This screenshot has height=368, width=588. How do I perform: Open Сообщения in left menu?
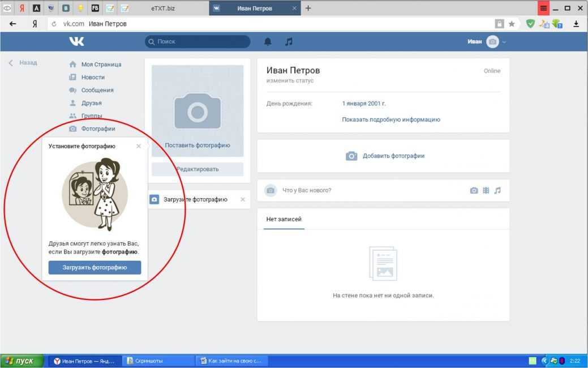[97, 90]
